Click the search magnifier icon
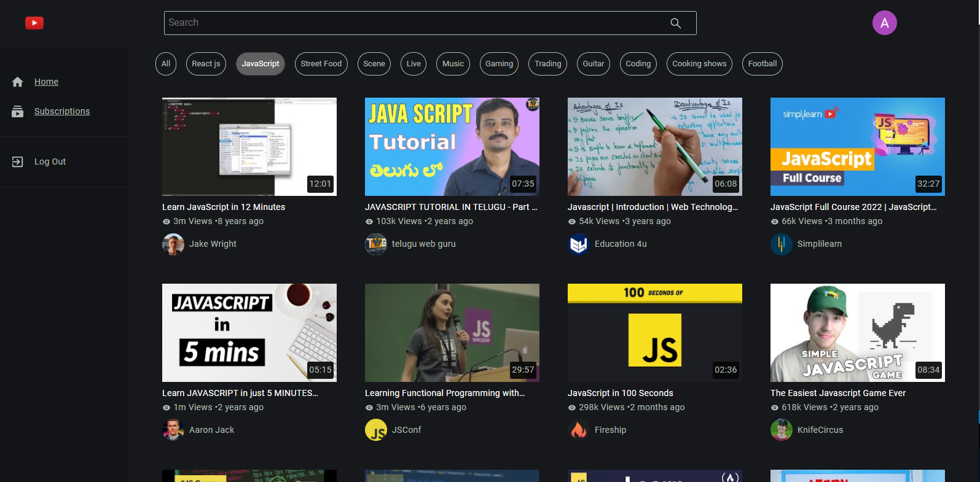The height and width of the screenshot is (482, 980). tap(676, 23)
